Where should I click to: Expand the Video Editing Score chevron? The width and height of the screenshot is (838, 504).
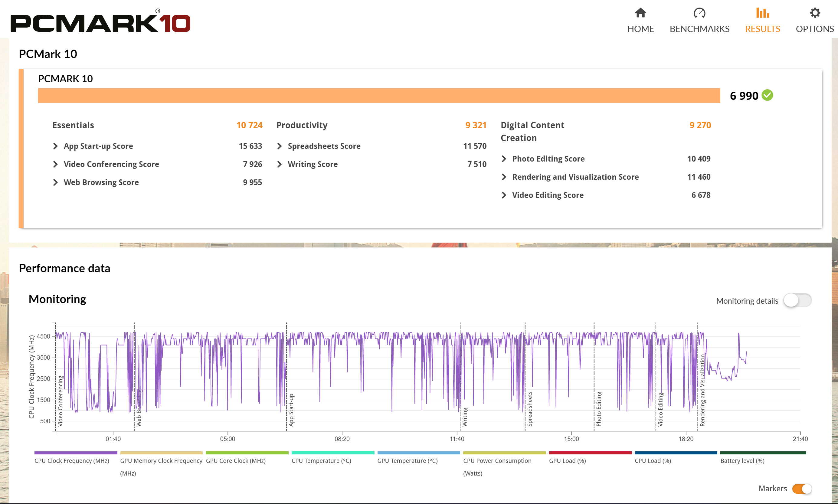pos(504,195)
